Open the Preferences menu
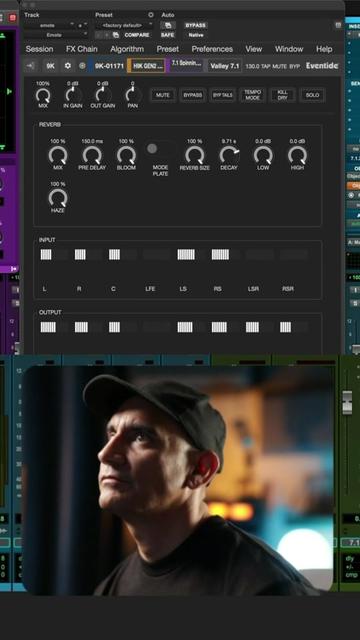 pos(212,49)
